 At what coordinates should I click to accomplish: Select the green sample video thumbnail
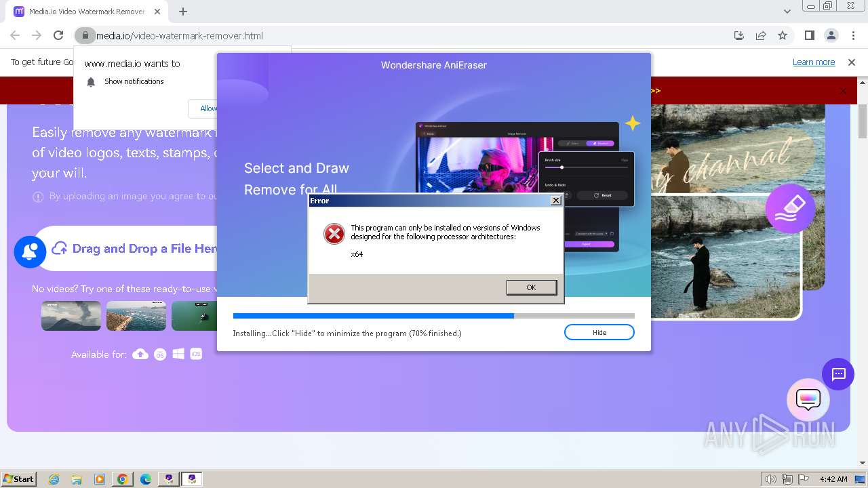[x=194, y=316]
